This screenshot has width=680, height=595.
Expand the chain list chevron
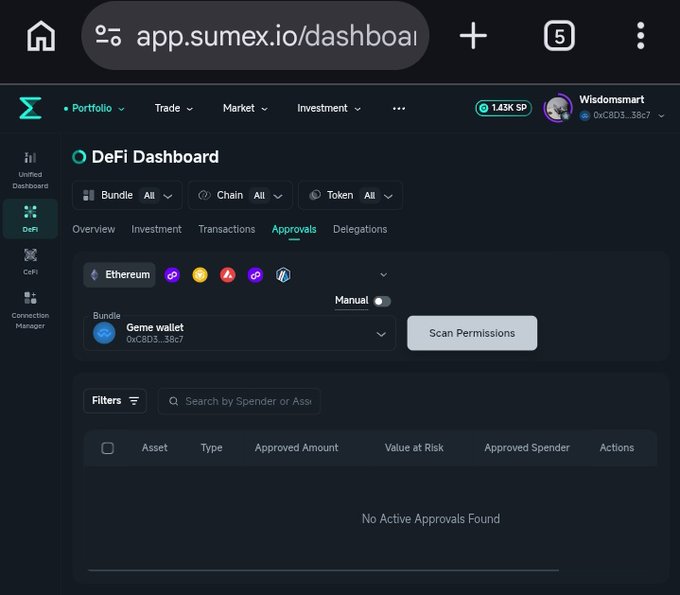coord(383,275)
